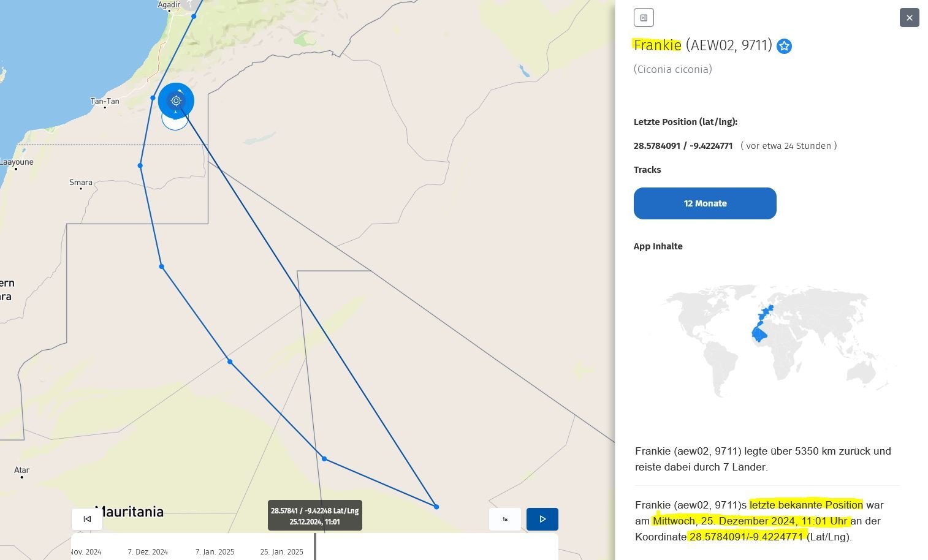The height and width of the screenshot is (560, 928).
Task: Select 25. Jan. 2025 on the timeline
Action: click(281, 552)
